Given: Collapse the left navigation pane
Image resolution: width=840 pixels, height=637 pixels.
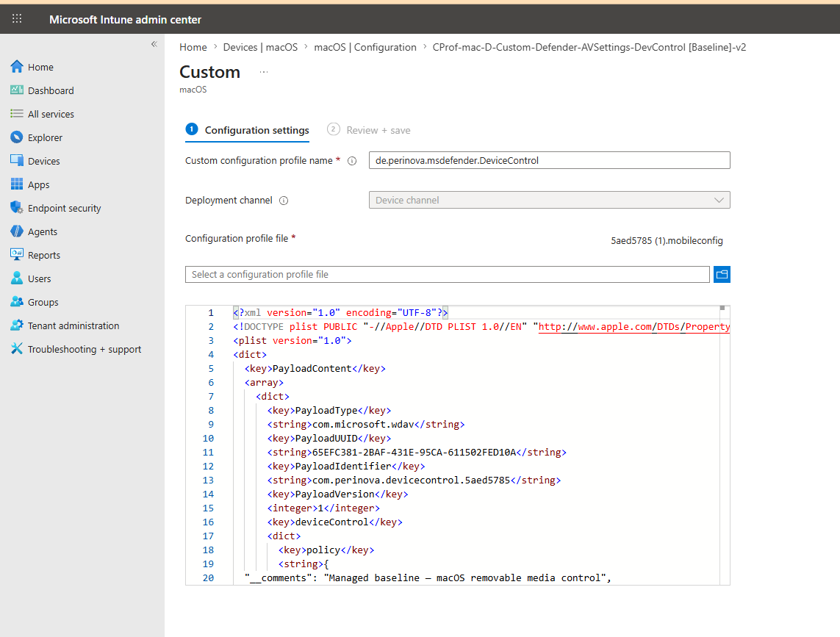Looking at the screenshot, I should [154, 44].
